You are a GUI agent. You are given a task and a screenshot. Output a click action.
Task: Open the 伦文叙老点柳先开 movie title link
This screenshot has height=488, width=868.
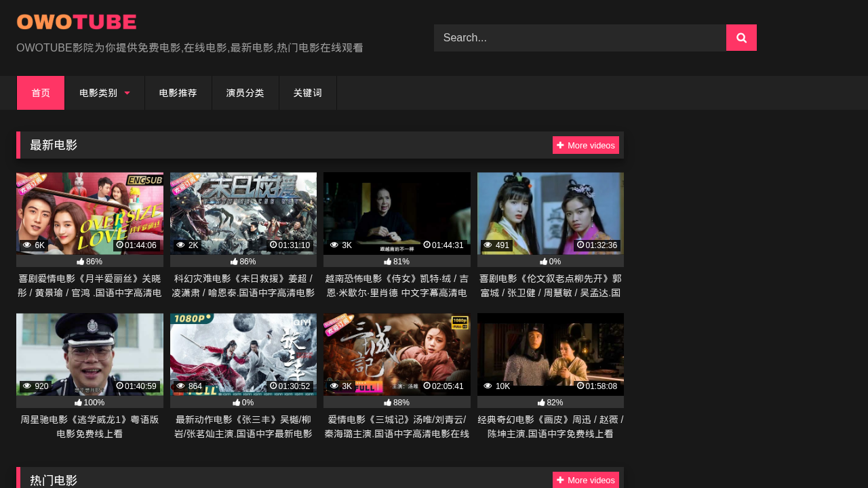click(x=551, y=286)
